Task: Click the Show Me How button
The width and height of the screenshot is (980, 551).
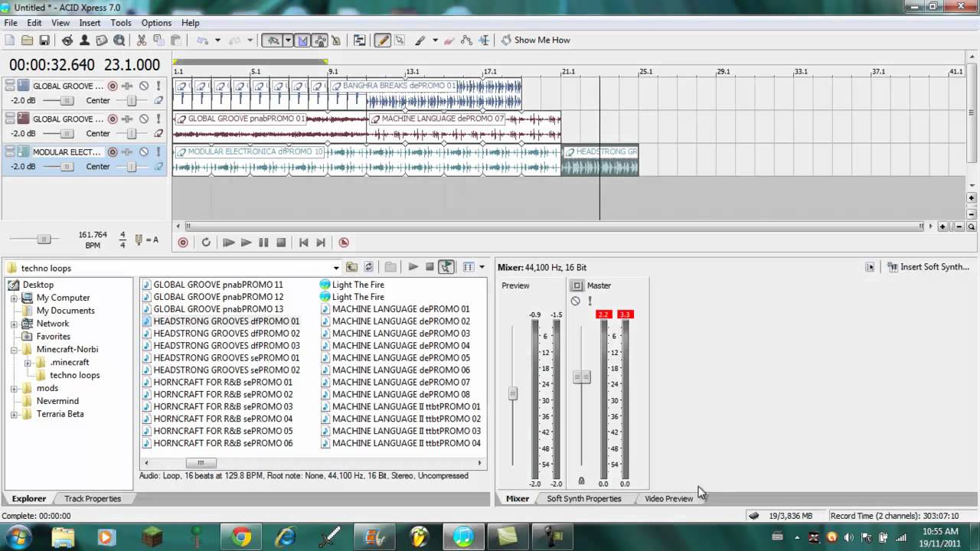Action: pos(535,40)
